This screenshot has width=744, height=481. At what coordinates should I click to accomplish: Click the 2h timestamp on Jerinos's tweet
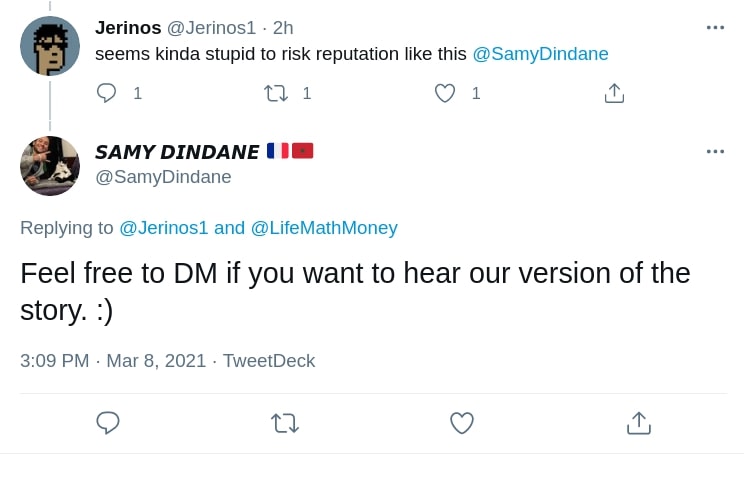coord(283,28)
